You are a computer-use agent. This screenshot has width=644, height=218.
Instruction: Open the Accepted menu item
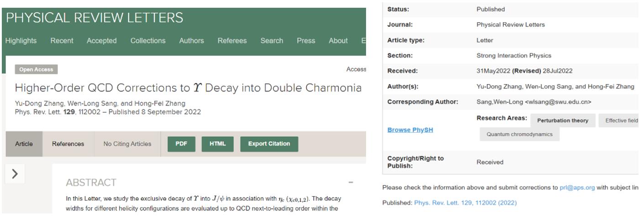point(101,41)
